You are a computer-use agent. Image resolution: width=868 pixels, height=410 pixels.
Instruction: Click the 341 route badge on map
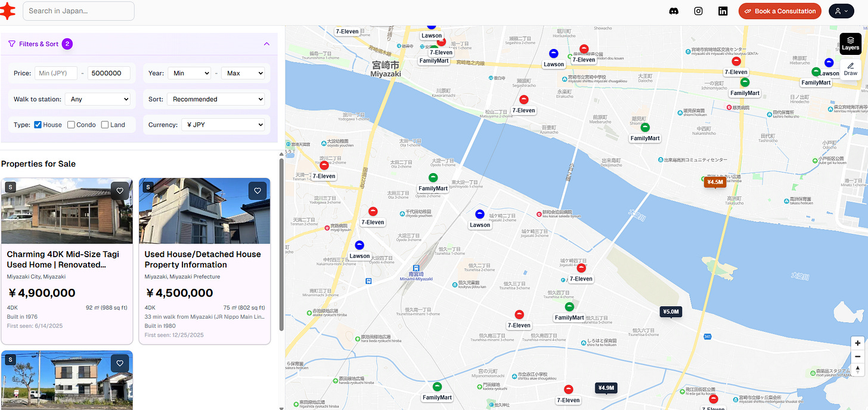pos(708,337)
